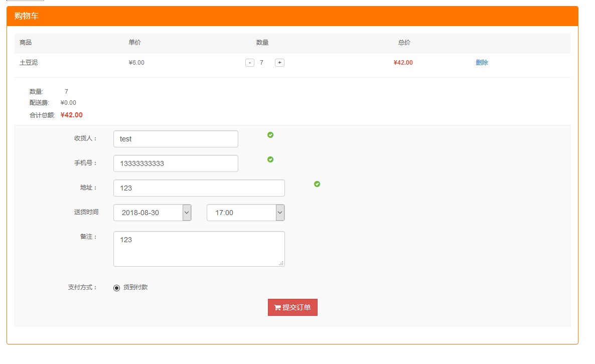Open the delivery date dropdown 2018-08-30
This screenshot has height=364, width=595.
pos(152,213)
